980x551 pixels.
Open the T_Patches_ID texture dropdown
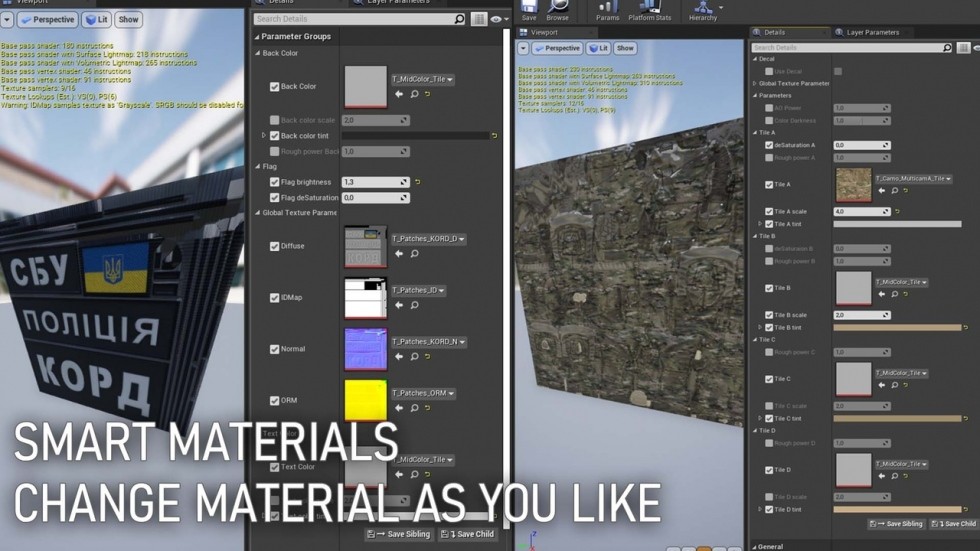coord(418,290)
